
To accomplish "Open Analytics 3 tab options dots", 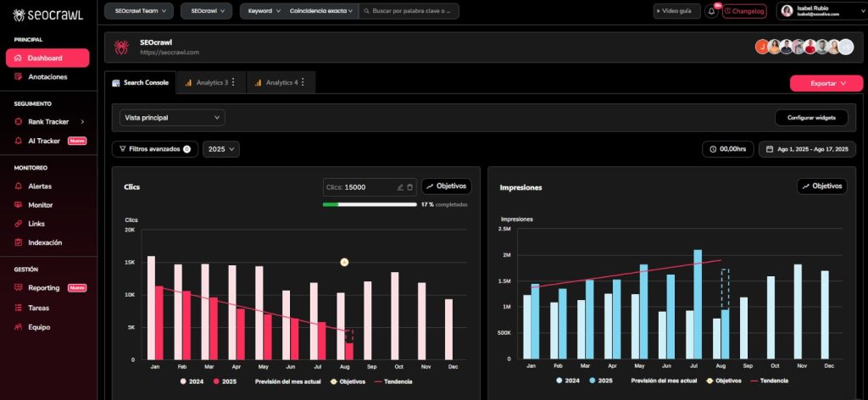I will 233,82.
